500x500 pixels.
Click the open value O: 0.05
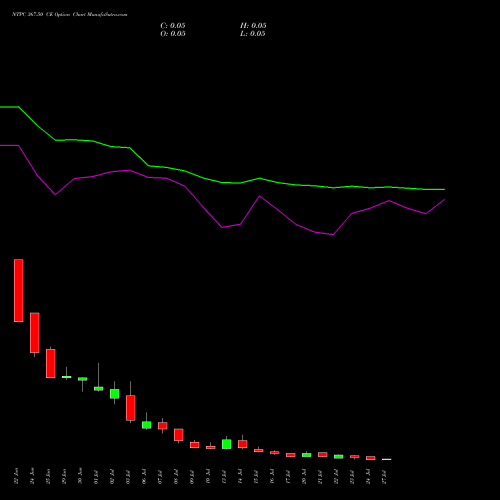pos(173,34)
